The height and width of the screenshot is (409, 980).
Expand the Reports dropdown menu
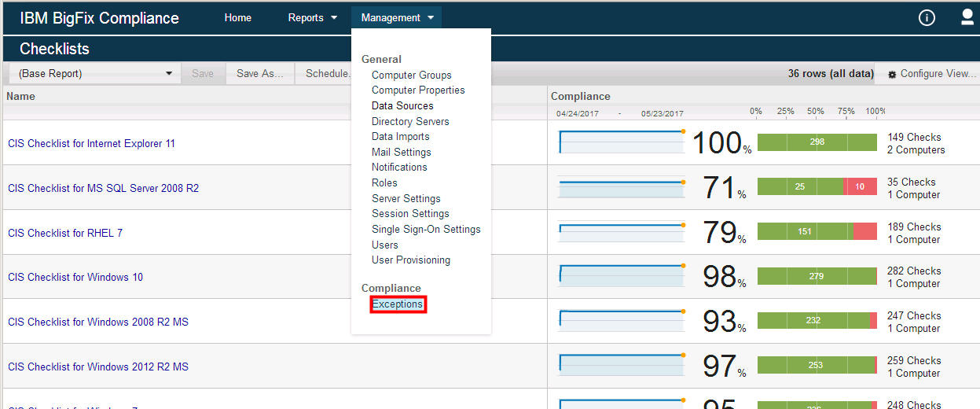(312, 18)
